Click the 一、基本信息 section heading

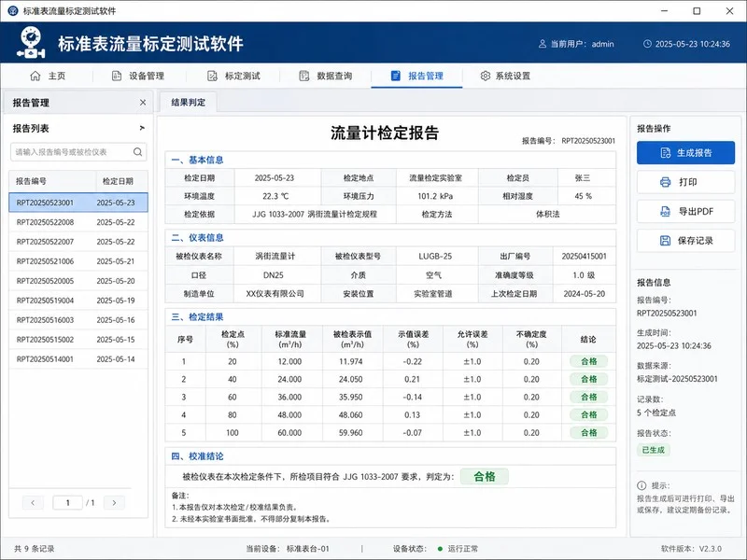(197, 160)
